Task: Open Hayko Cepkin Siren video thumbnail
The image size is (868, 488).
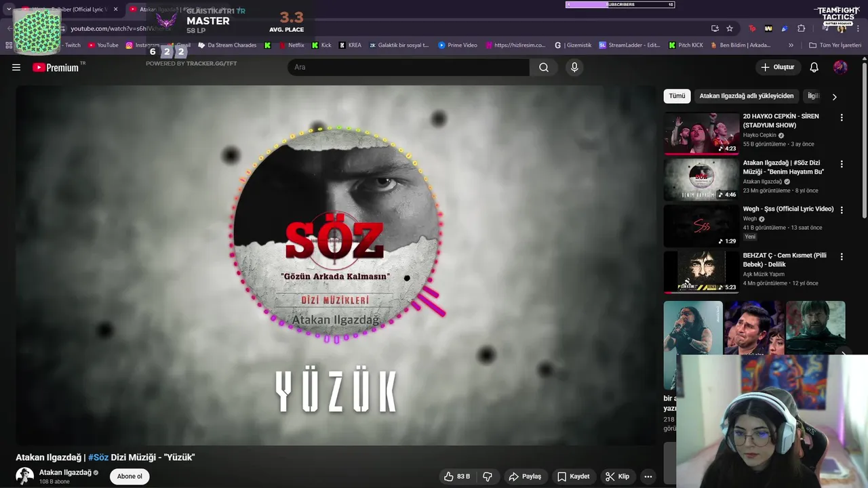Action: [701, 133]
